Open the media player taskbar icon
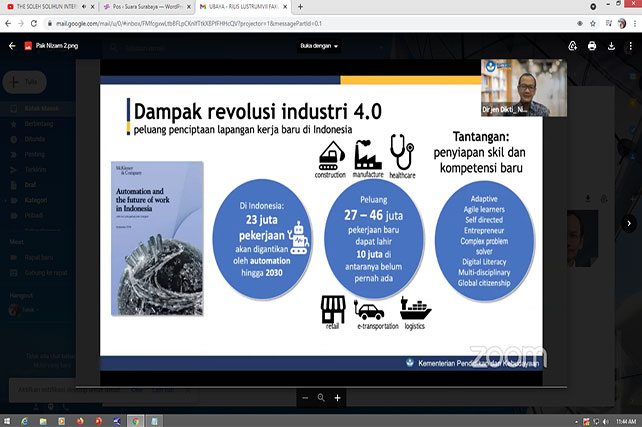The width and height of the screenshot is (642, 427). (x=61, y=421)
